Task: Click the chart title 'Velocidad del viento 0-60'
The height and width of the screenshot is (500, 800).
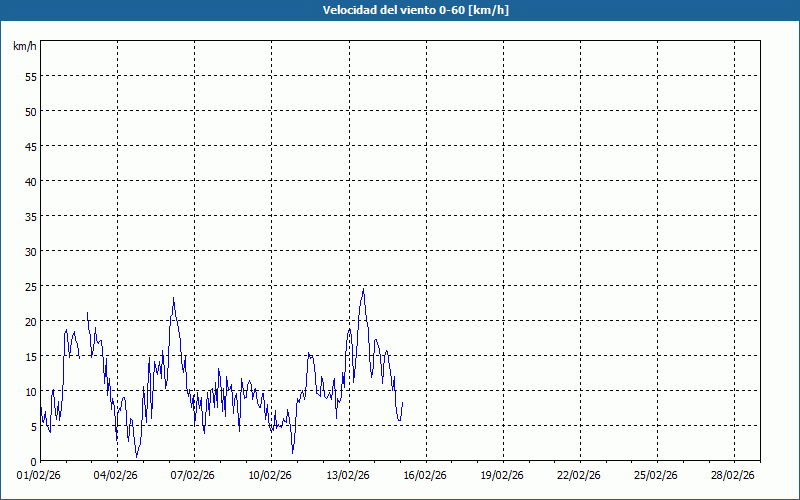Action: click(x=400, y=11)
